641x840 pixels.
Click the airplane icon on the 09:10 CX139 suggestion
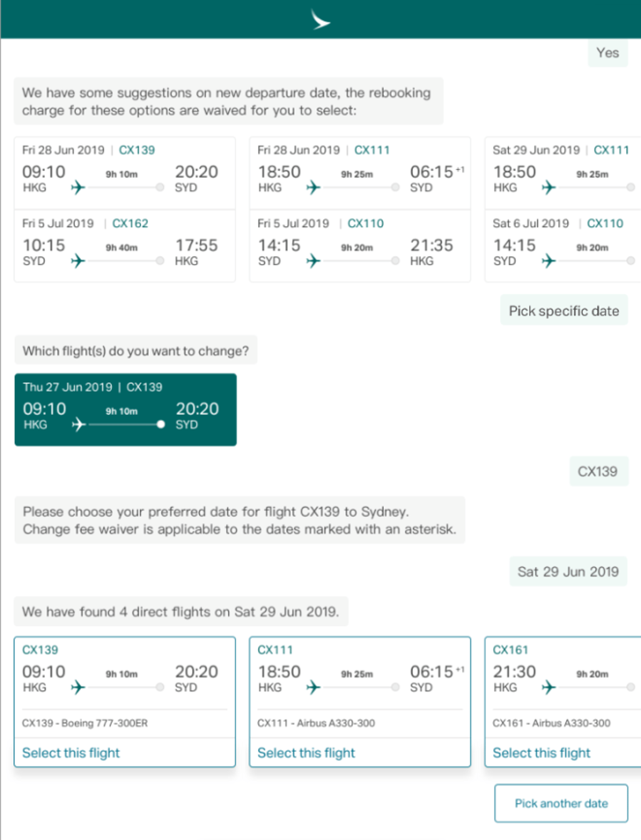click(x=79, y=187)
